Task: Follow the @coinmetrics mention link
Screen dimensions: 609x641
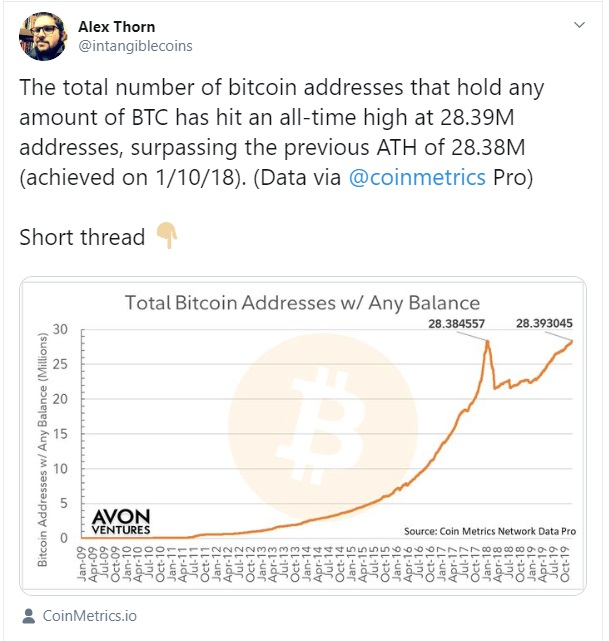Action: coord(417,177)
